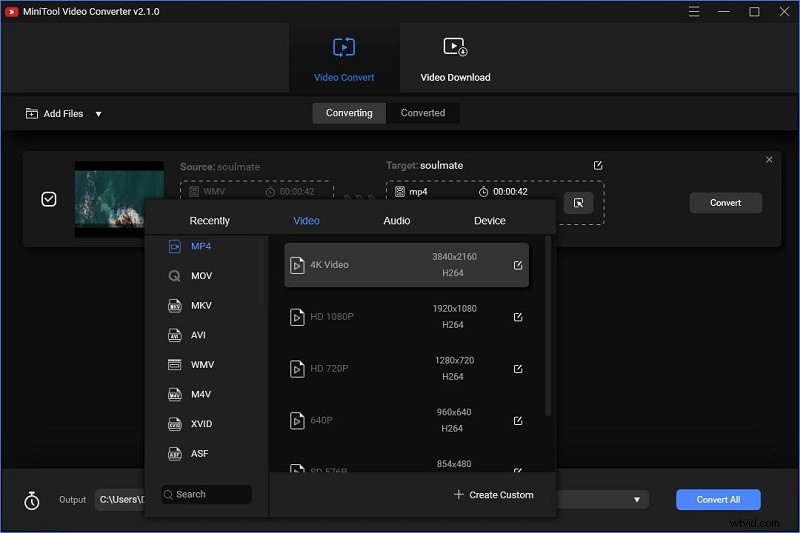The width and height of the screenshot is (800, 533).
Task: Click the Convert All button
Action: click(718, 499)
